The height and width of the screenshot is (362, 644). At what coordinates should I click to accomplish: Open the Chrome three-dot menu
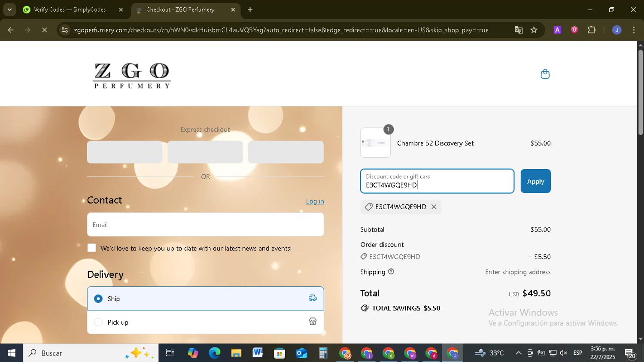tap(634, 30)
